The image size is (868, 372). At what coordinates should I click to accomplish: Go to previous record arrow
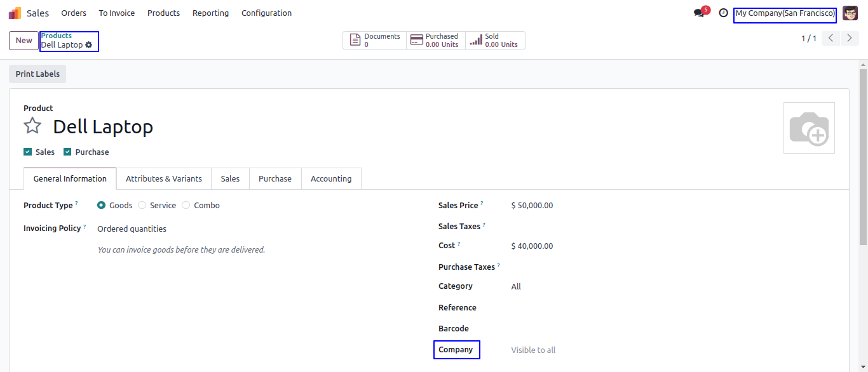pyautogui.click(x=831, y=38)
